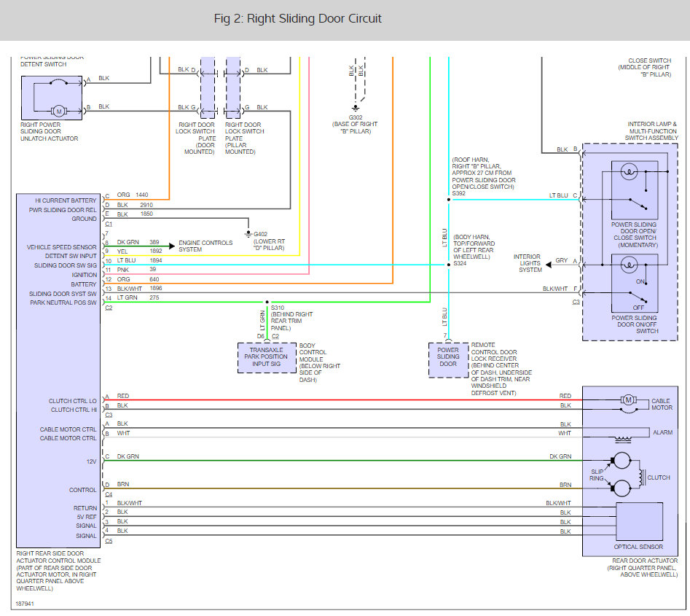Click the 'LT GRN 275' wire label
690x616 pixels.
coord(138,297)
